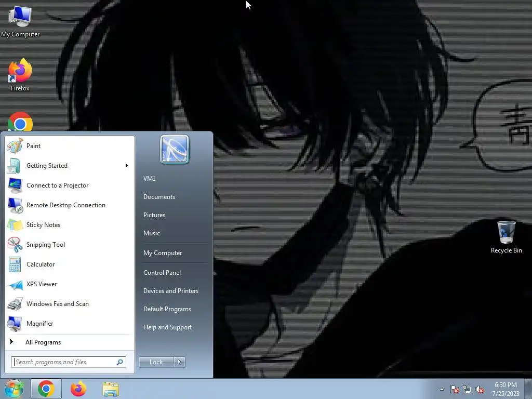Screen dimensions: 532x399
Task: Click the Snipping Tool scissors icon
Action: 15,245
